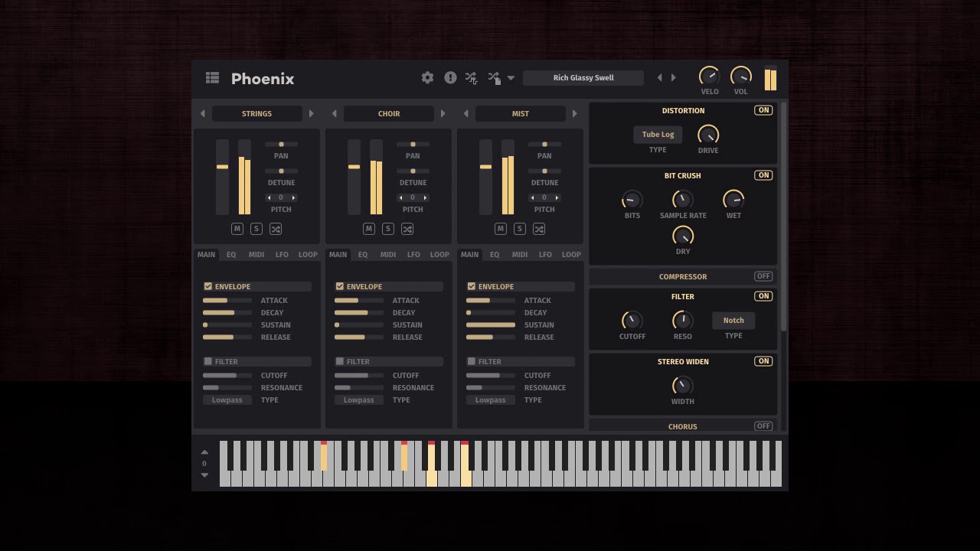Adjust distortion DRIVE knob

tap(708, 135)
